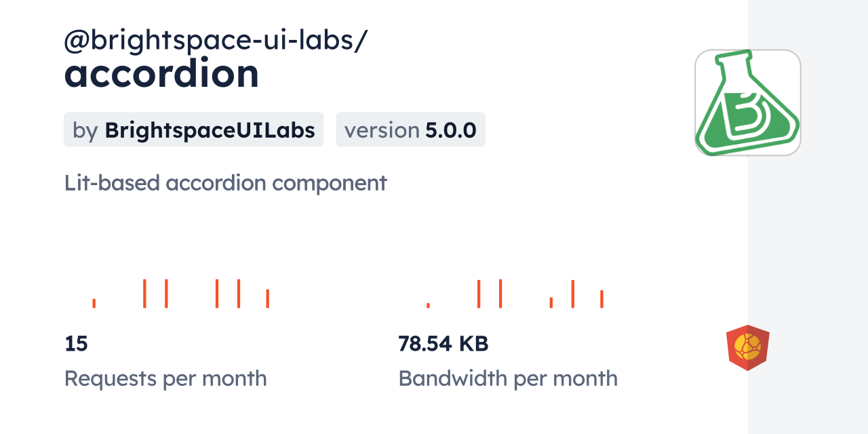Click the second bar in requests chart
The image size is (868, 434).
pyautogui.click(x=144, y=293)
